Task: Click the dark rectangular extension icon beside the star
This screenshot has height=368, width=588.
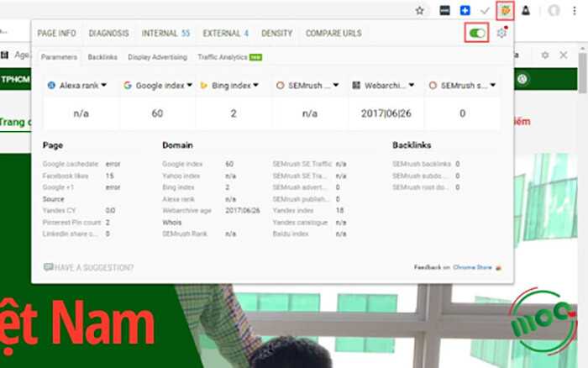Action: [444, 11]
